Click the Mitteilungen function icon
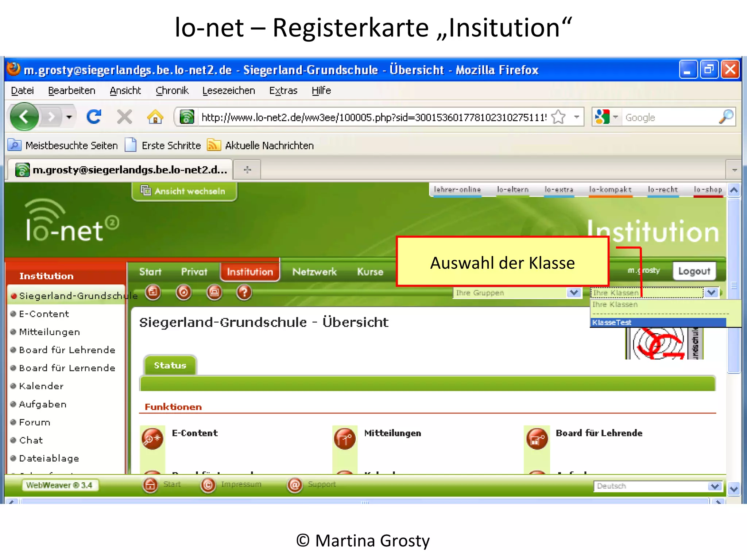The image size is (747, 560). [344, 439]
